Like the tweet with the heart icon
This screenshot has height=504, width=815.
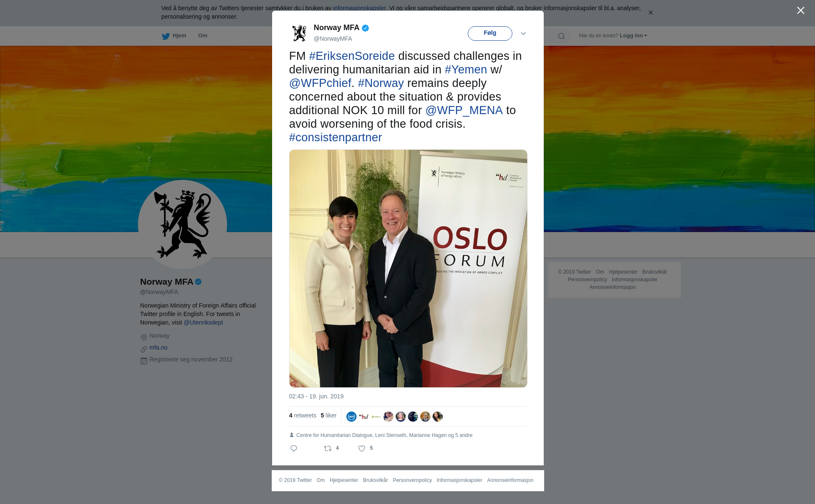click(362, 448)
